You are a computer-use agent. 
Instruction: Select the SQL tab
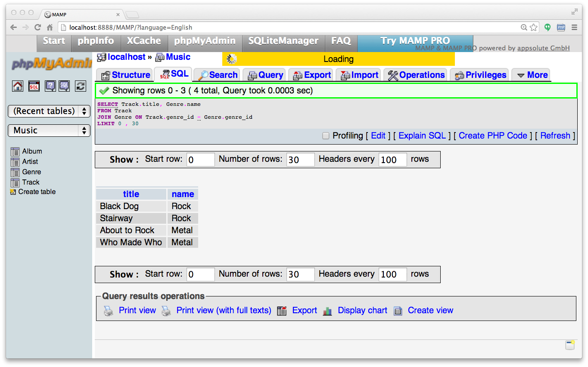(174, 74)
